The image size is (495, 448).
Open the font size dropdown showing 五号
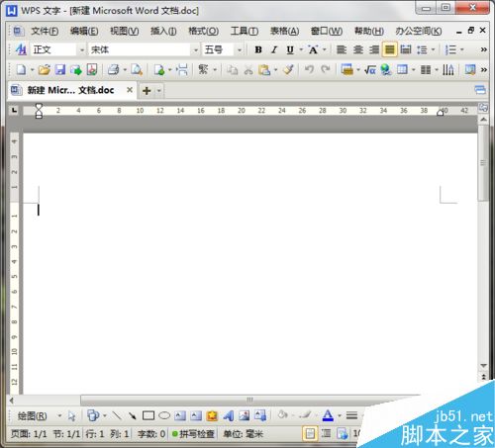pos(240,50)
